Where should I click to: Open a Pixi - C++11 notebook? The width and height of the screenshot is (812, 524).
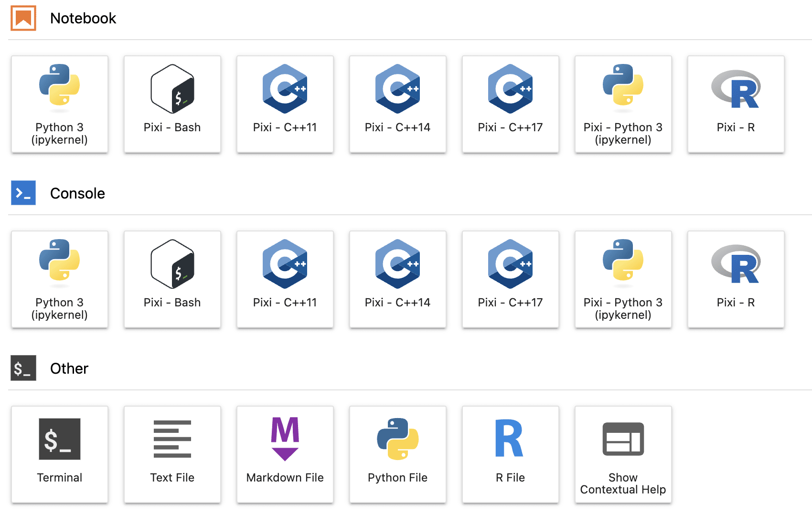(x=285, y=104)
